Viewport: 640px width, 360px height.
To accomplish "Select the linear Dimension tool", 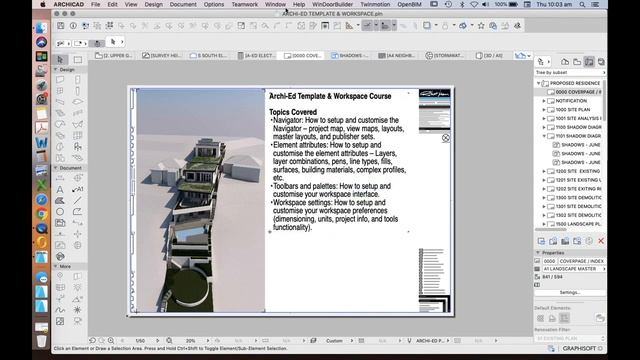I will (60, 178).
